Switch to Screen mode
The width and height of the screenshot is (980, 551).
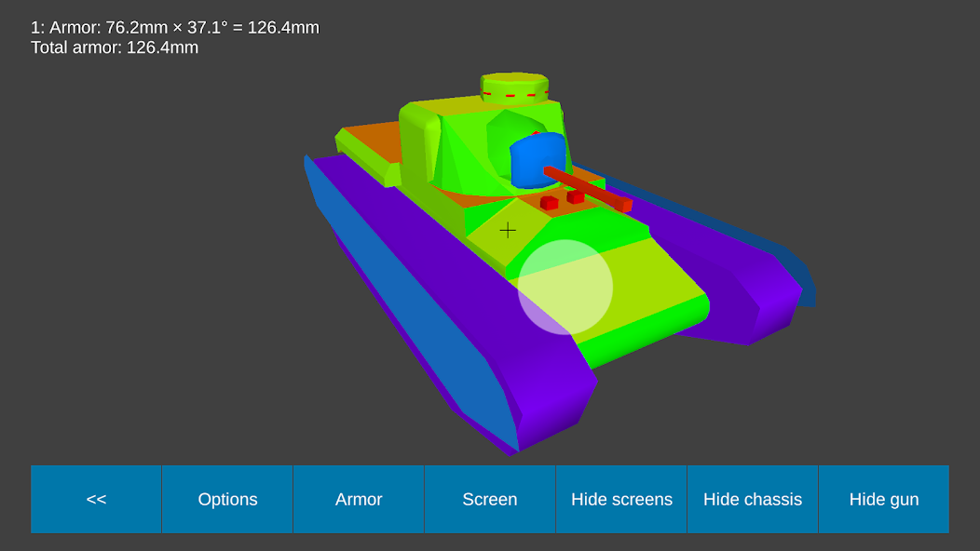[490, 499]
